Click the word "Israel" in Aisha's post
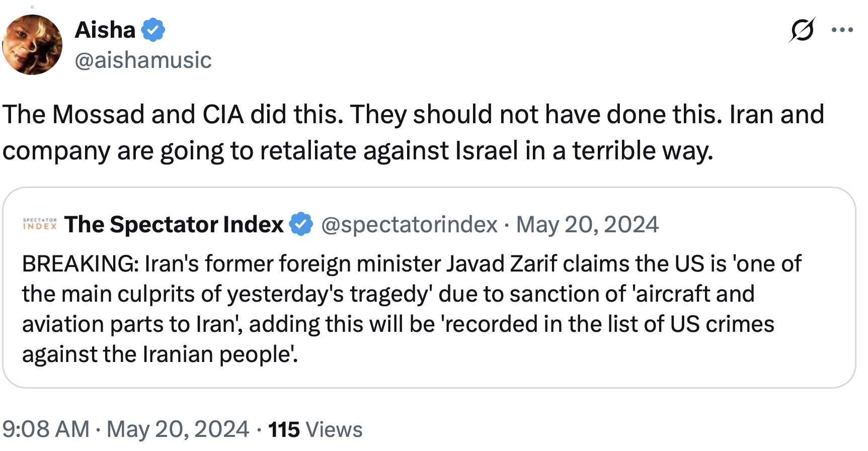The width and height of the screenshot is (868, 451). (487, 151)
